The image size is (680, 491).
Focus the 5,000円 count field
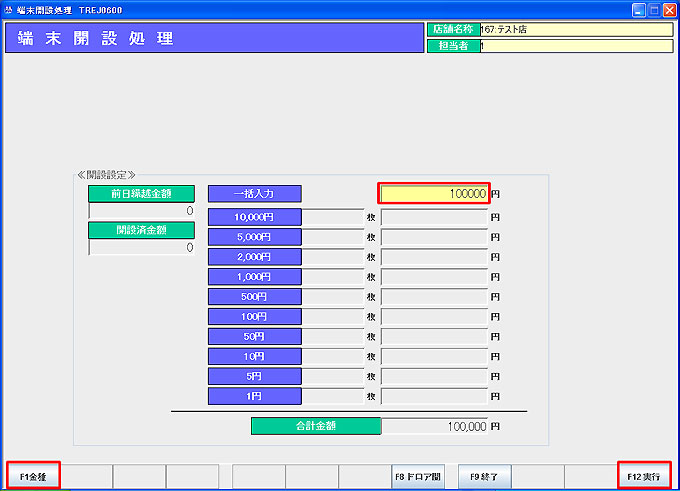click(x=332, y=237)
